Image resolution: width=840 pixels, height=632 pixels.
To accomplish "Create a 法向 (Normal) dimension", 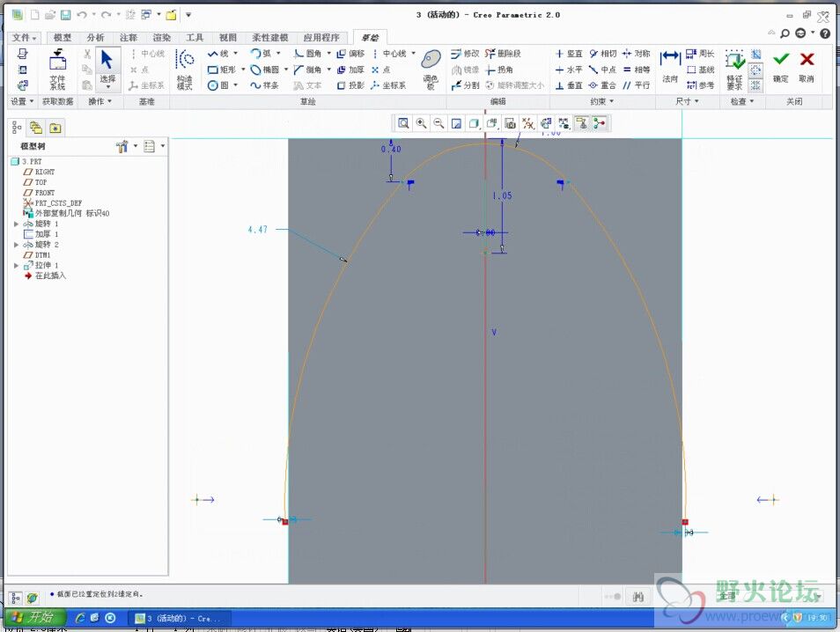I will pos(670,66).
